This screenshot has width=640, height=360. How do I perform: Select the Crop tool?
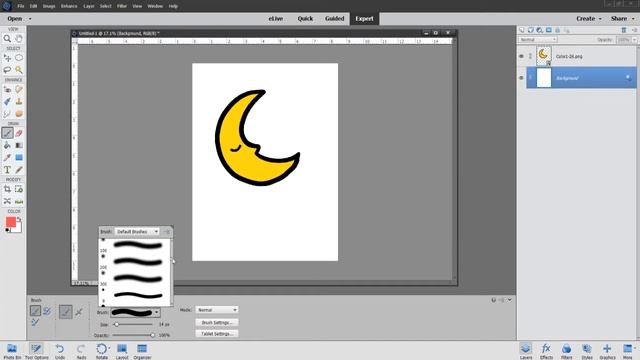[x=7, y=189]
